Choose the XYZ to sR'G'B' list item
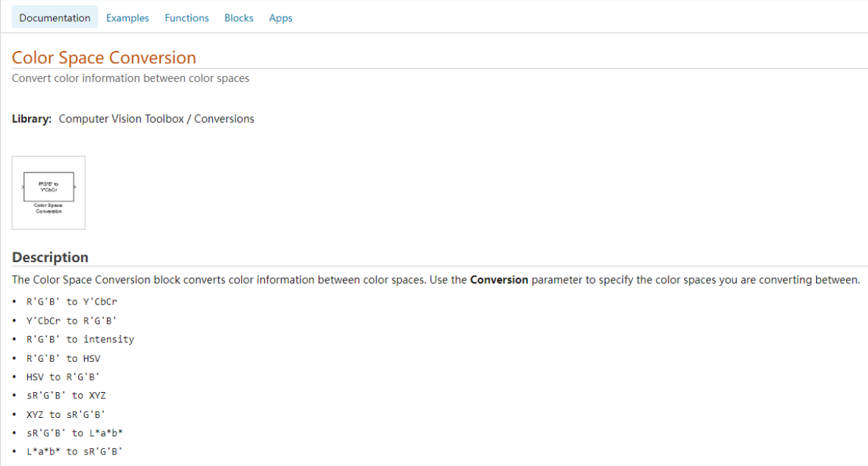The width and height of the screenshot is (868, 466). pyautogui.click(x=66, y=414)
